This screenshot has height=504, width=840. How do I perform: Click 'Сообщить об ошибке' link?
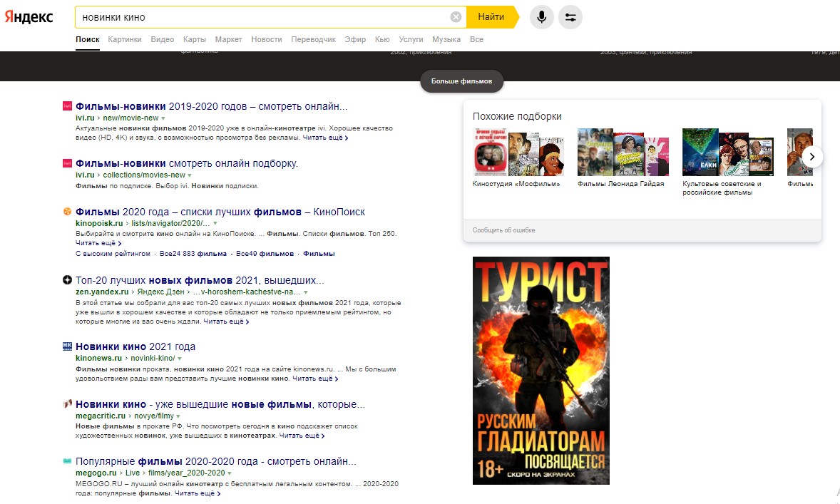(x=503, y=230)
